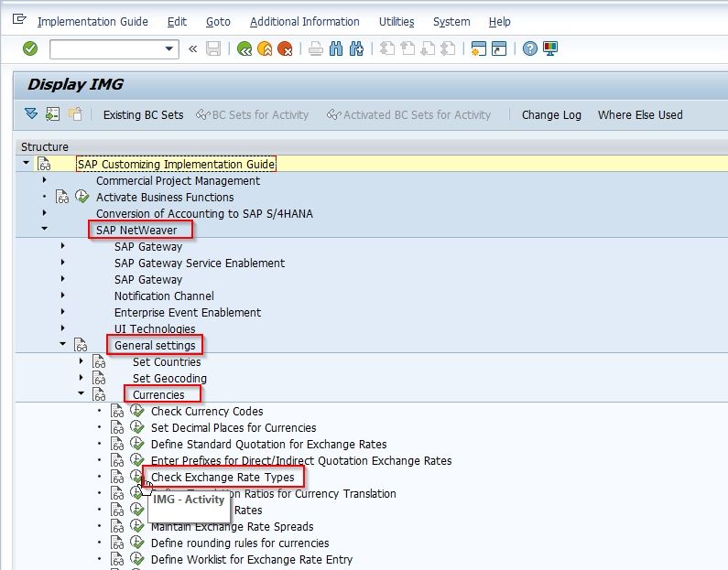Image resolution: width=728 pixels, height=570 pixels.
Task: Click the Print icon
Action: point(316,48)
